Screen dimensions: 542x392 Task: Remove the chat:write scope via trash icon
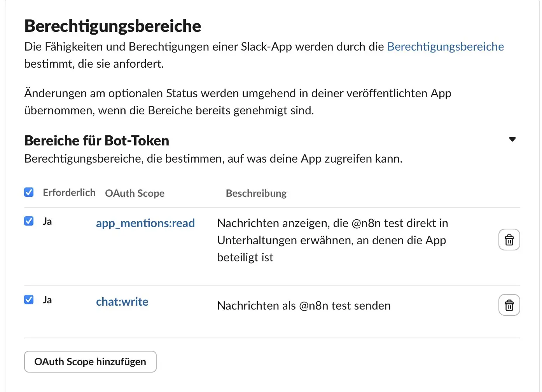509,305
